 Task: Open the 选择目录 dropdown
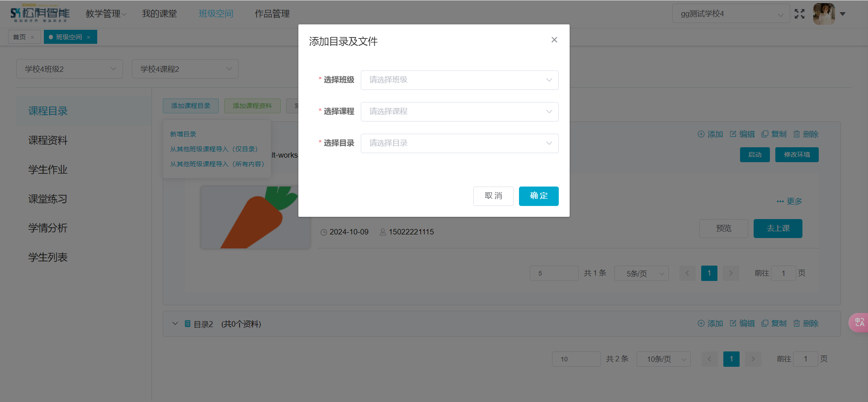click(x=459, y=143)
